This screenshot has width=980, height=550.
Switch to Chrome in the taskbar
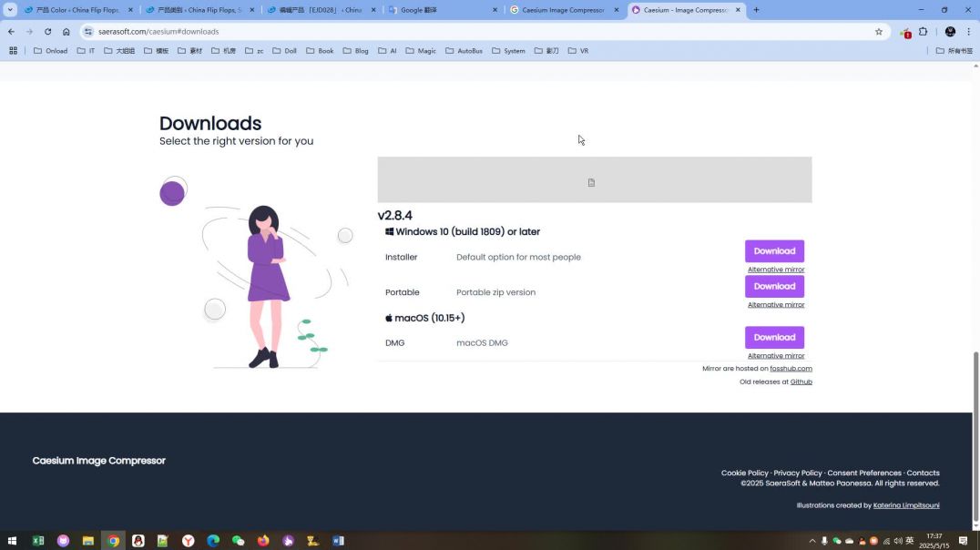click(113, 541)
